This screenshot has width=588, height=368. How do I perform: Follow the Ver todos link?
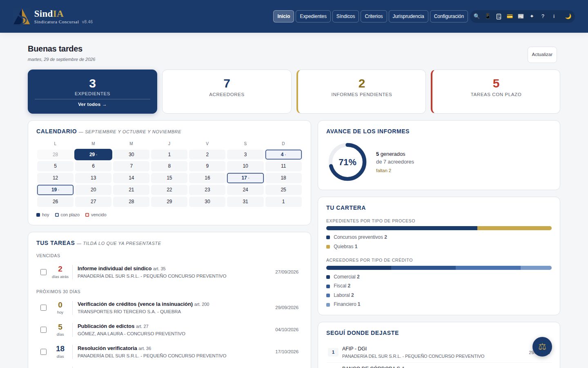(92, 105)
